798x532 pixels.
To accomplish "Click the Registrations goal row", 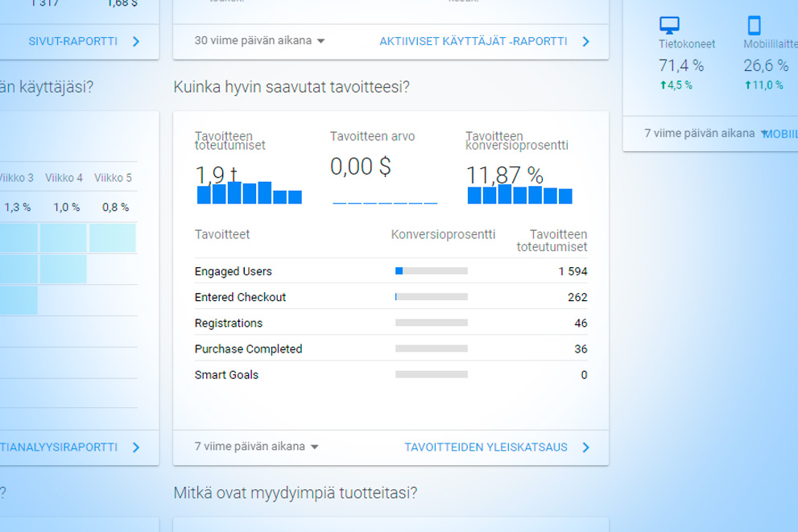I will [391, 323].
